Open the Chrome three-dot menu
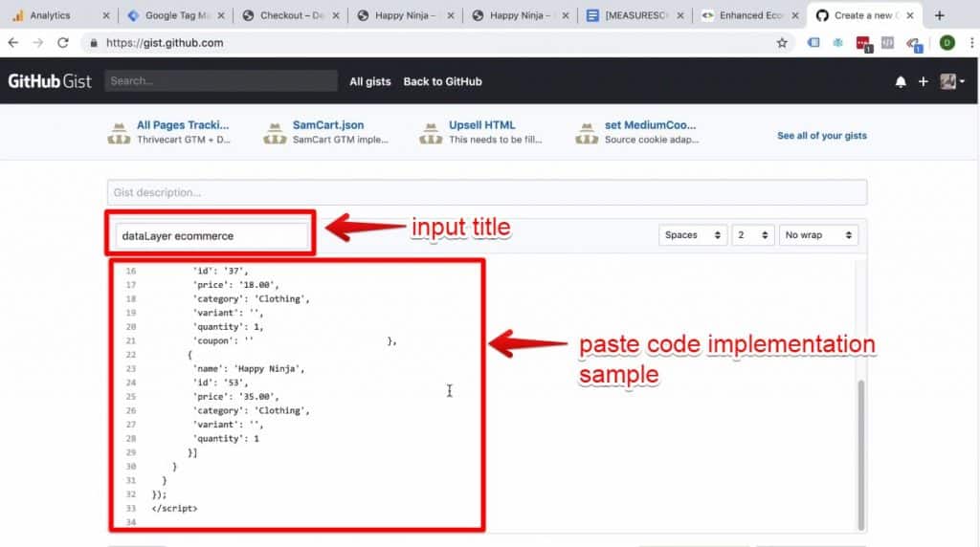 pos(972,42)
